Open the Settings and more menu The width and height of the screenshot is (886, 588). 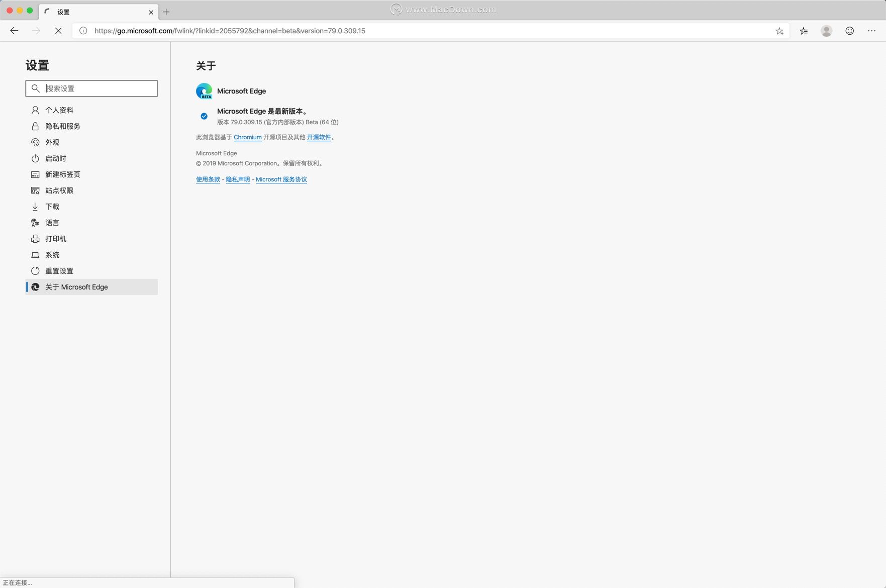[x=871, y=31]
